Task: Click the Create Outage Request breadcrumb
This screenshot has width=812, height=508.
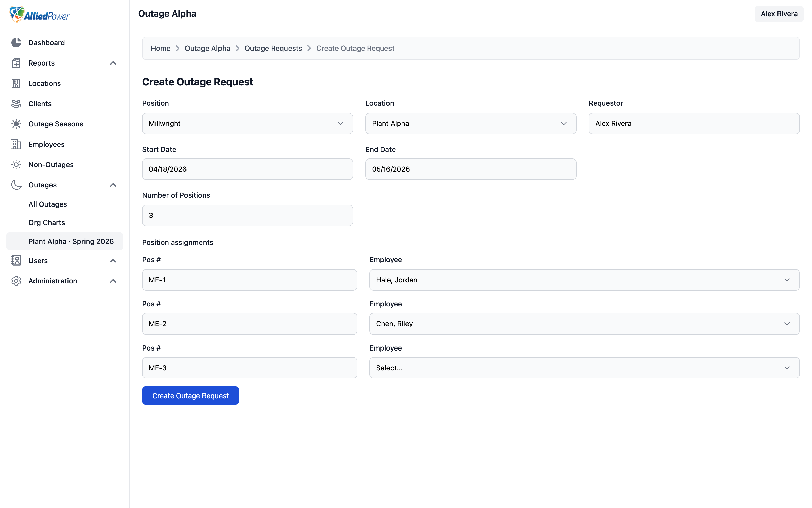Action: 355,48
